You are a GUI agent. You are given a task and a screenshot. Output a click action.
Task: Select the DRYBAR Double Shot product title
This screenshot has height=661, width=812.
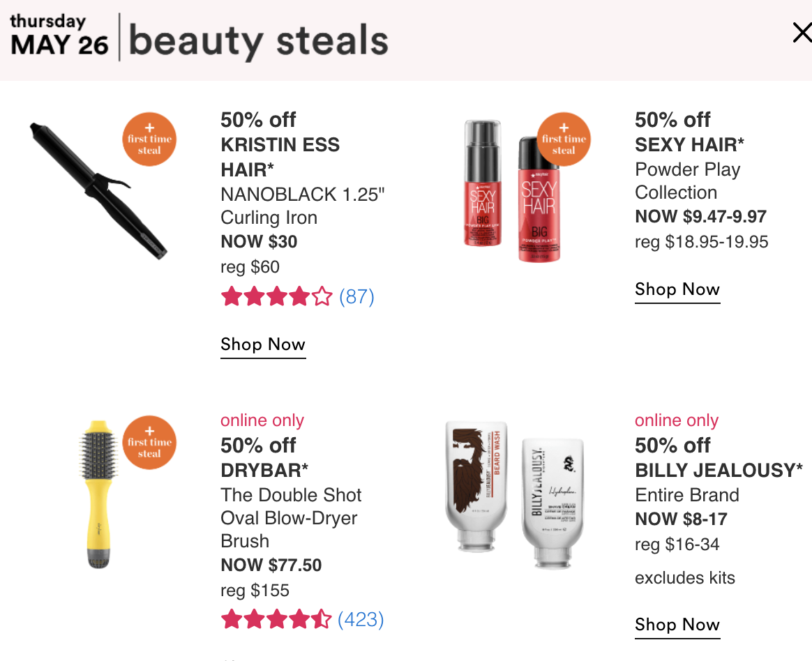(291, 506)
